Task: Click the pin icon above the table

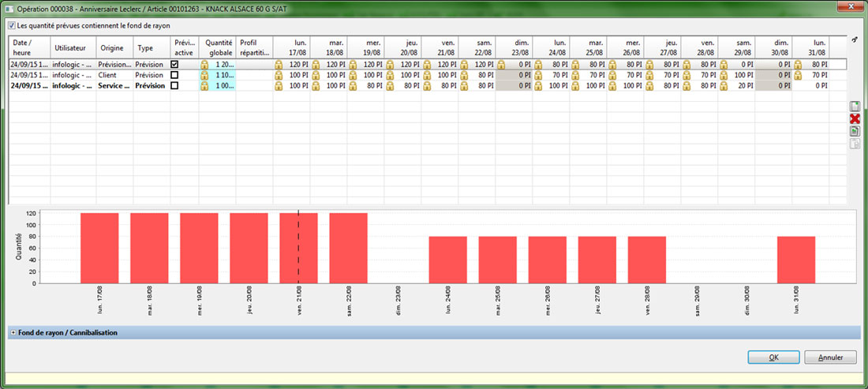Action: click(x=854, y=39)
